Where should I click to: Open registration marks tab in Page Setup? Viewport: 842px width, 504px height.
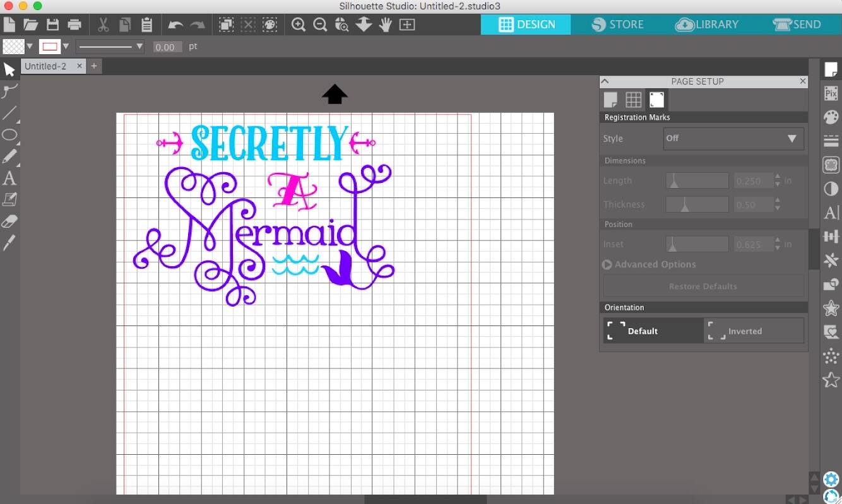point(656,100)
